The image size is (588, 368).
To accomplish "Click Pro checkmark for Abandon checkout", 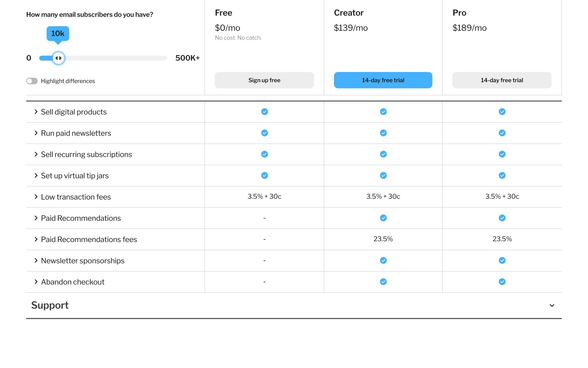I will [x=502, y=282].
